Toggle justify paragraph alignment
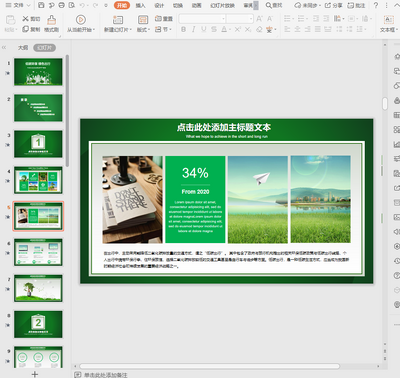The image size is (400, 378). [318, 30]
